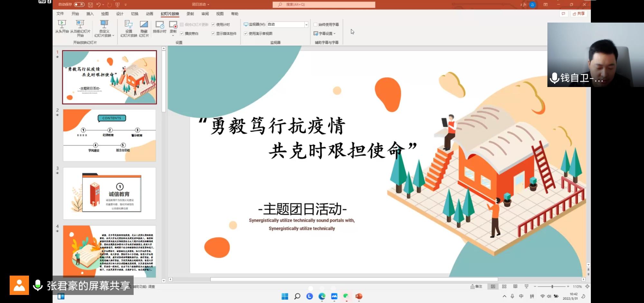644x303 pixels.
Task: Enable Always Use Subtitles checkbox
Action: 315,24
